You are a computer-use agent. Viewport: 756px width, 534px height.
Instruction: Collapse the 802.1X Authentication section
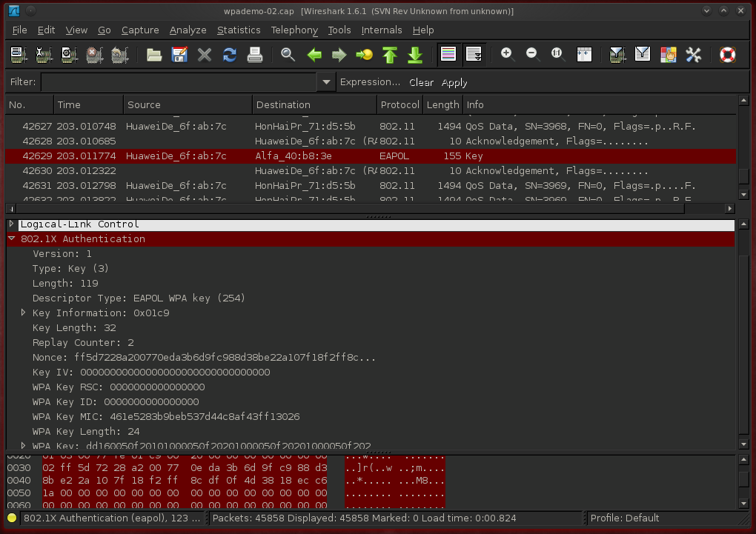[12, 239]
